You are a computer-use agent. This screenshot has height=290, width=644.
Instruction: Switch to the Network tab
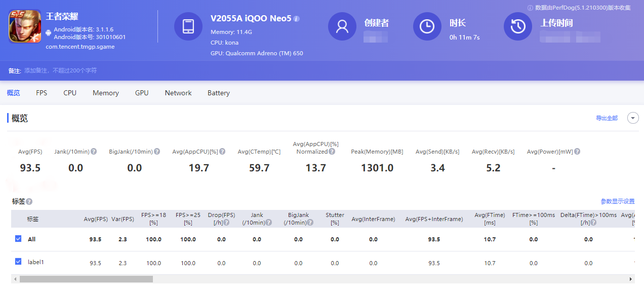tap(178, 93)
